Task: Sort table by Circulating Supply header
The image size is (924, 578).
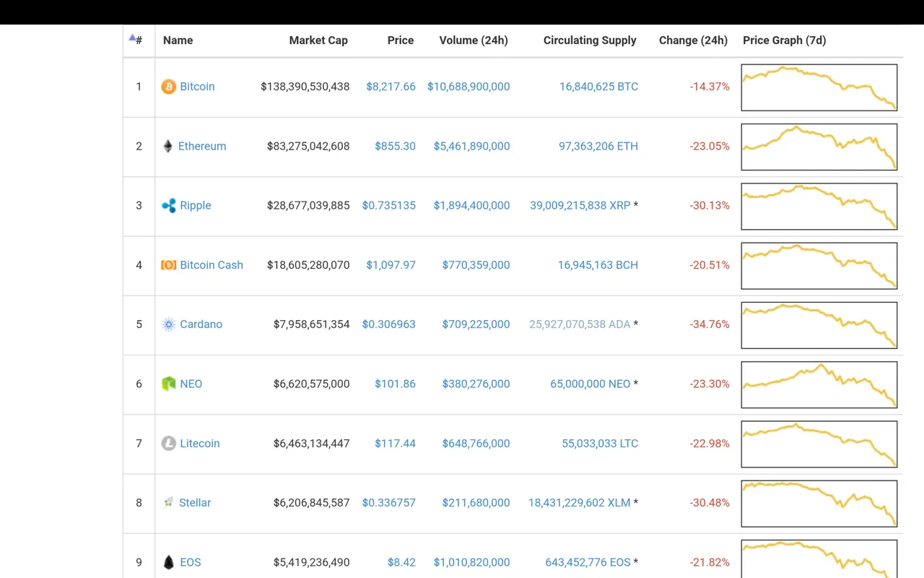Action: click(x=590, y=40)
